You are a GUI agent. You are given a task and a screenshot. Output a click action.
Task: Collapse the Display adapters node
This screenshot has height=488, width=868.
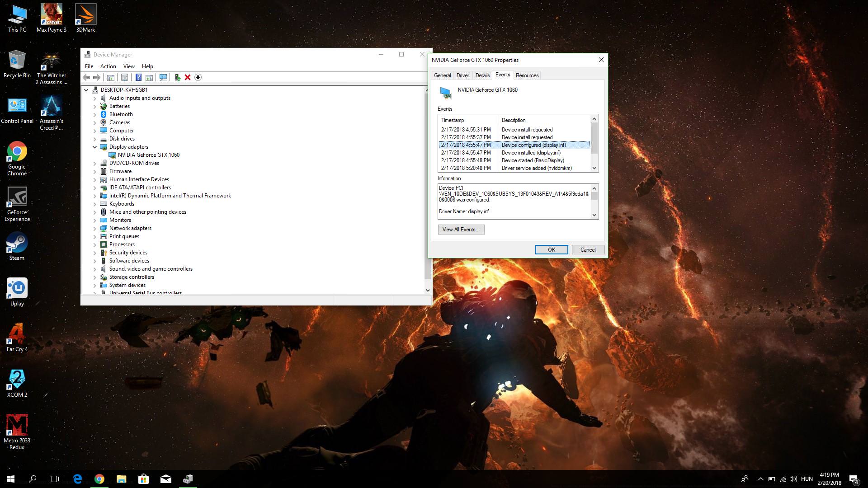point(94,147)
